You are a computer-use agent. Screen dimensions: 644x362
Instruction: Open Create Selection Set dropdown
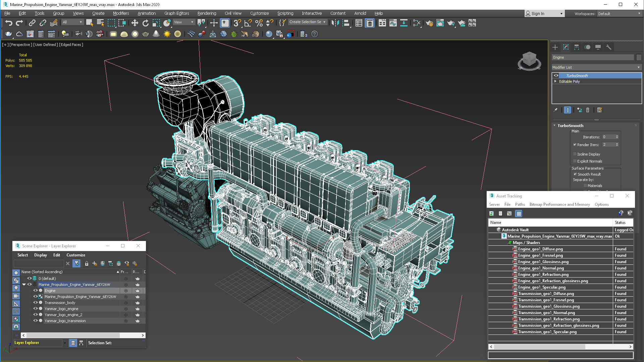tap(308, 22)
